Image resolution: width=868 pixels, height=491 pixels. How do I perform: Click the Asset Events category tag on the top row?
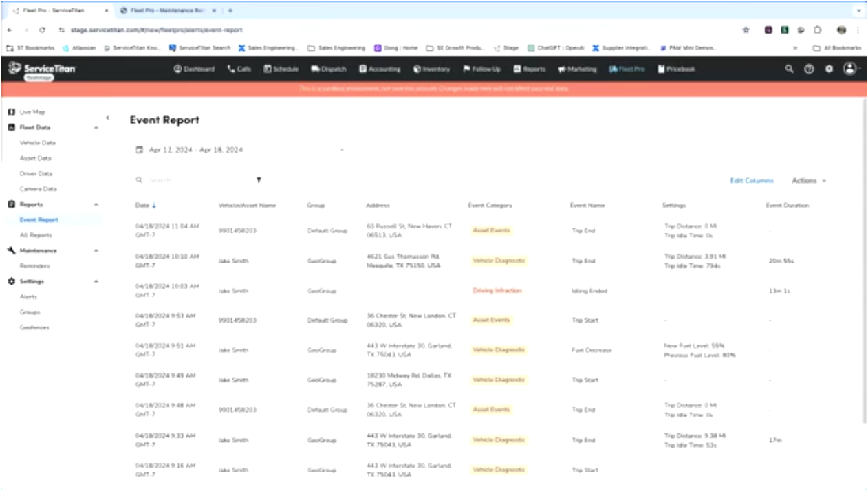(x=494, y=230)
